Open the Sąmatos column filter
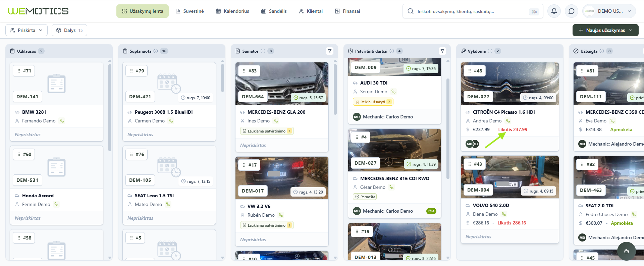 pos(330,51)
